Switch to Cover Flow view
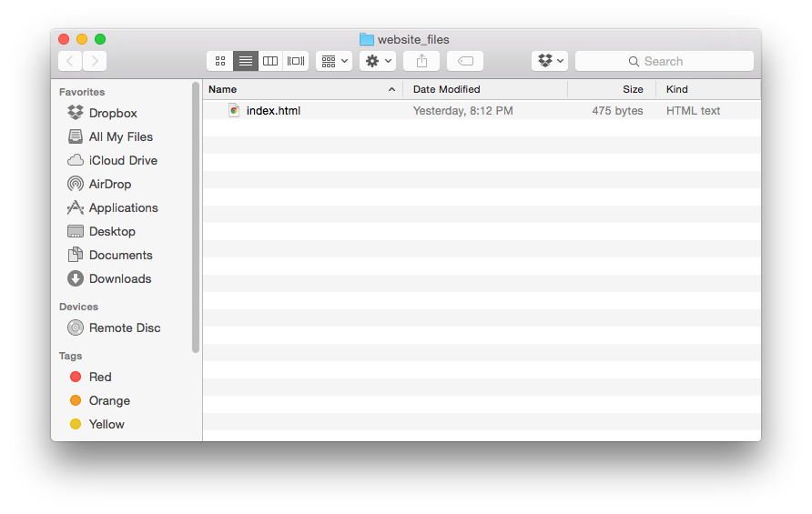The image size is (812, 514). pos(296,61)
